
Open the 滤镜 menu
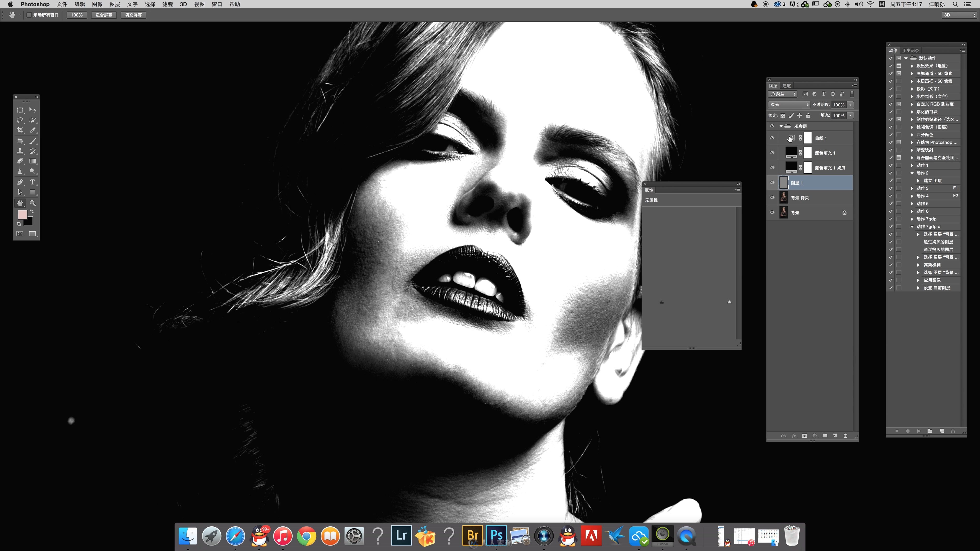tap(167, 5)
